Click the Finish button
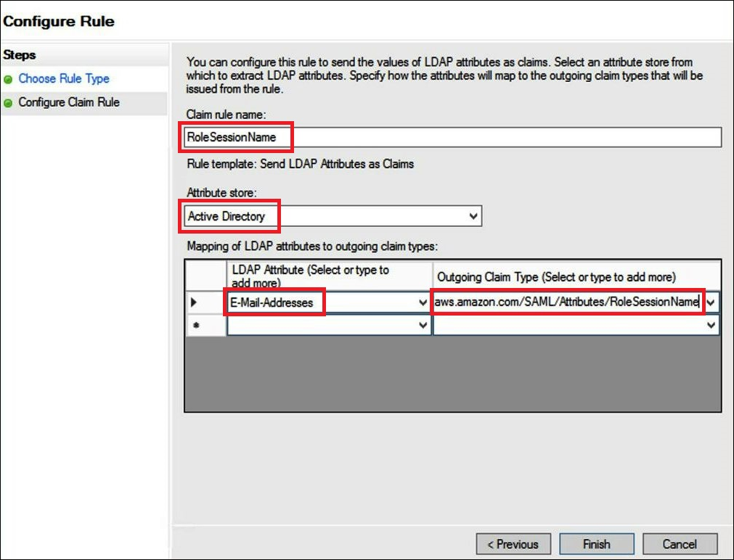 click(x=597, y=544)
